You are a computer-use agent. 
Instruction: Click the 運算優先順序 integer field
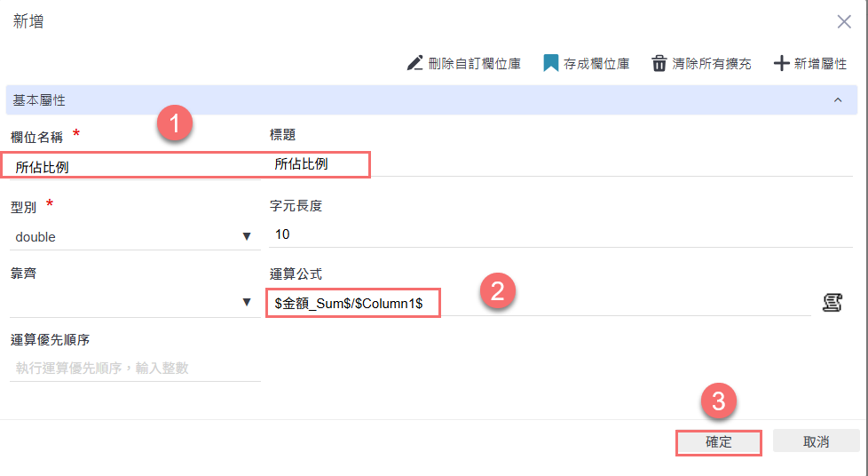point(135,369)
